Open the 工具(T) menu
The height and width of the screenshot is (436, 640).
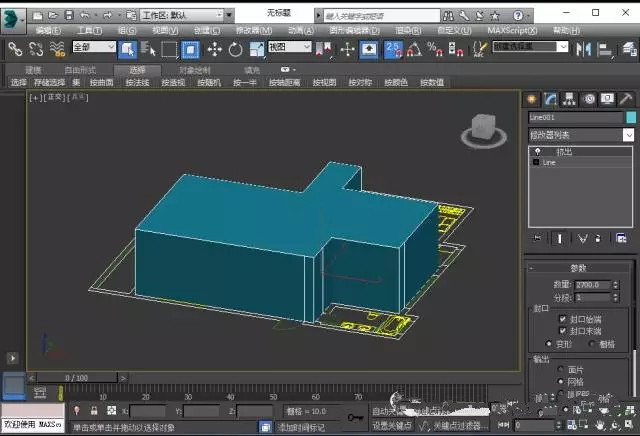tap(90, 31)
